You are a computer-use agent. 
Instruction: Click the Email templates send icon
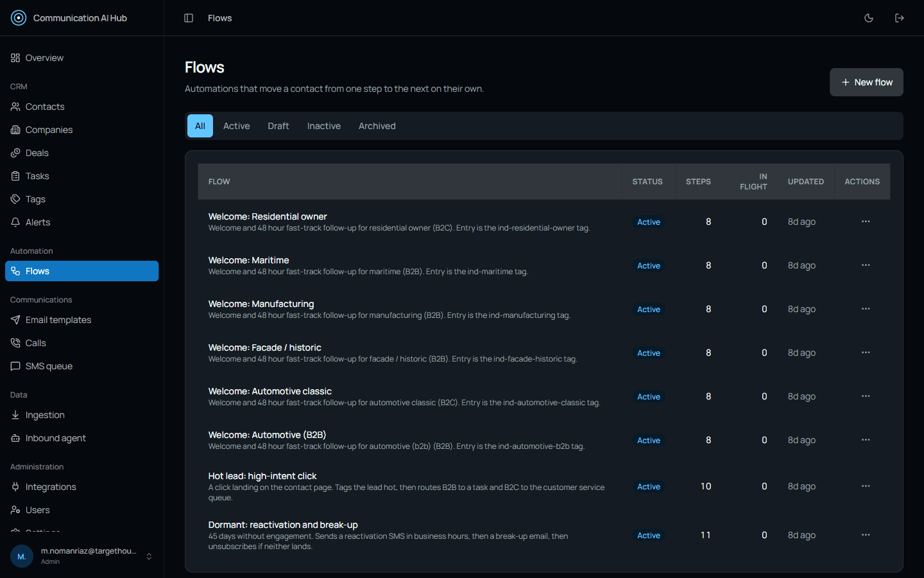(15, 320)
